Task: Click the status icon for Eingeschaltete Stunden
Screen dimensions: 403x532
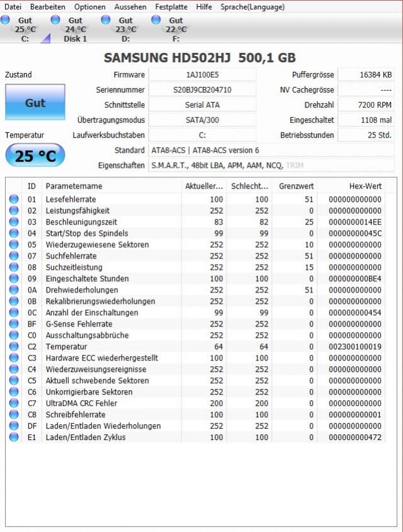Action: (x=14, y=279)
